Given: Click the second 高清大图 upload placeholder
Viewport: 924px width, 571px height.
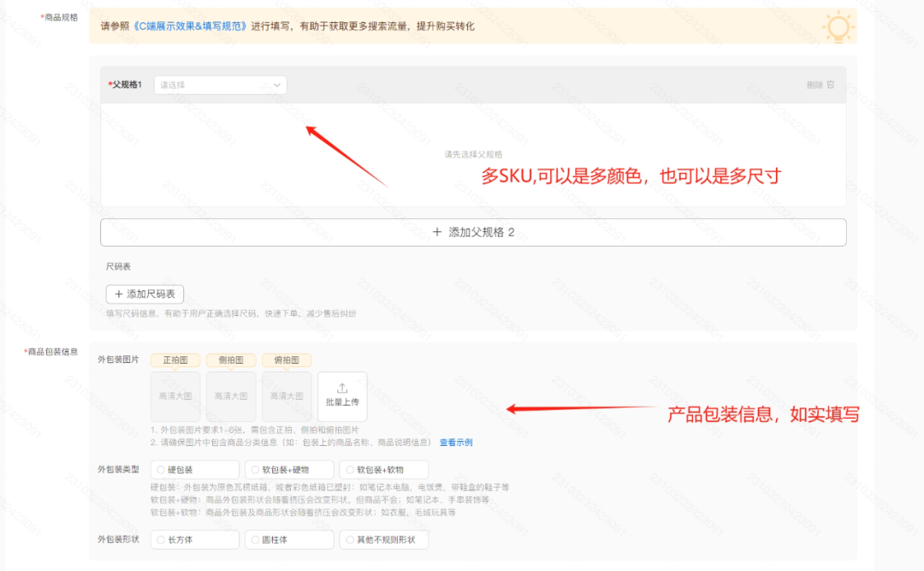Looking at the screenshot, I should click(230, 396).
